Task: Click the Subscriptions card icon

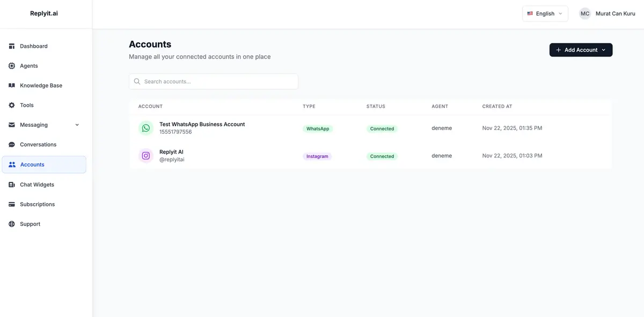Action: [x=11, y=204]
